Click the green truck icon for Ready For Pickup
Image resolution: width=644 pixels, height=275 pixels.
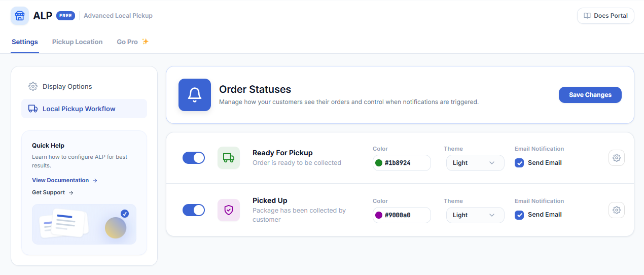pyautogui.click(x=229, y=158)
